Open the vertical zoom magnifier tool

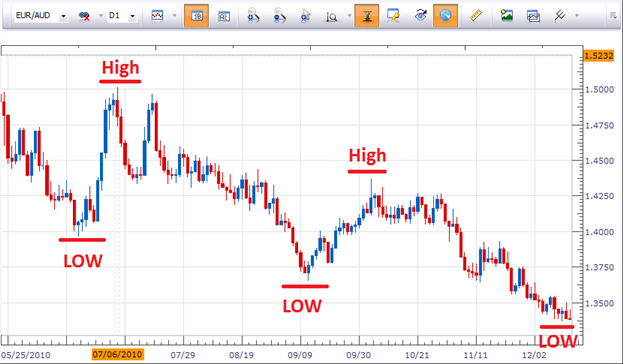coord(331,16)
